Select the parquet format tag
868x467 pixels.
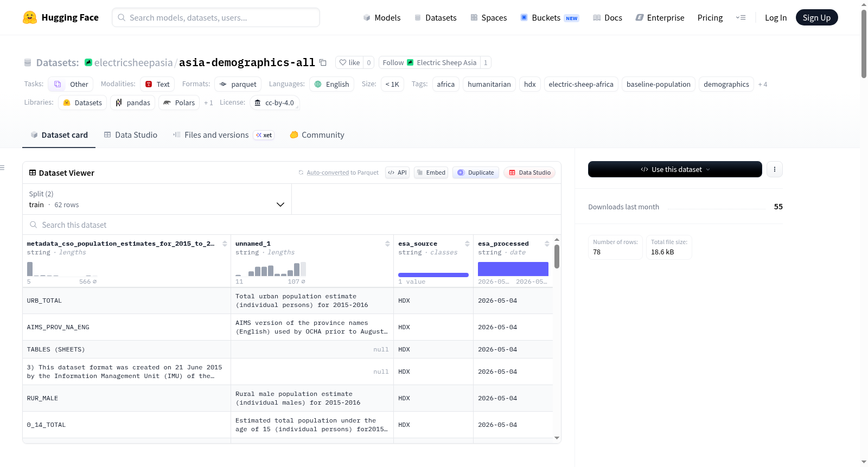coord(238,84)
